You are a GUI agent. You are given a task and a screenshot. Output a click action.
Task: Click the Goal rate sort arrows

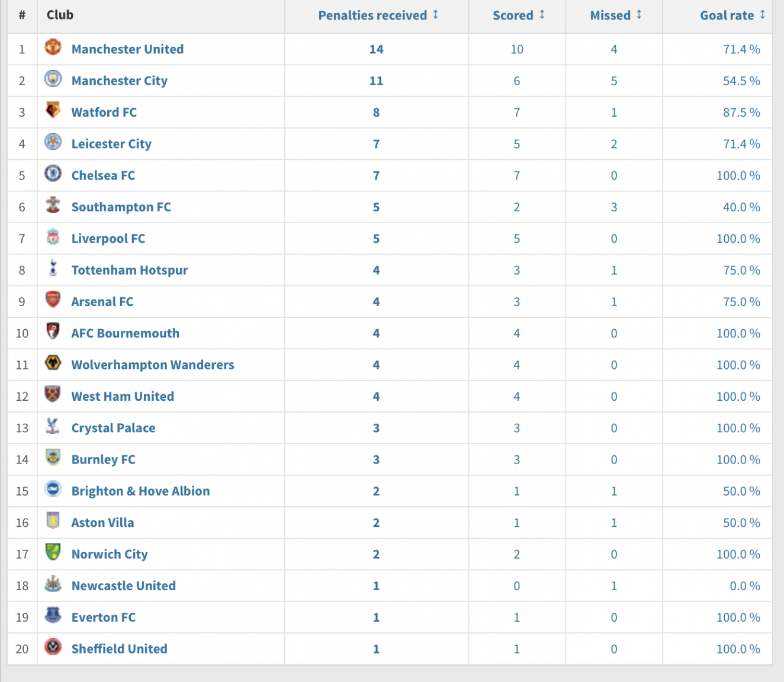point(762,16)
